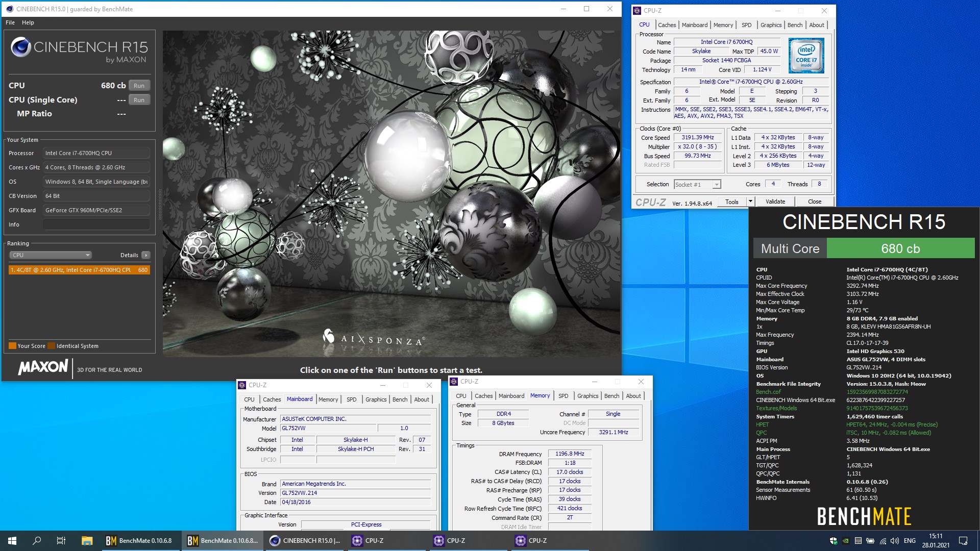Click title bar icon of CPU-Z Memory window
980x551 pixels.
click(454, 382)
